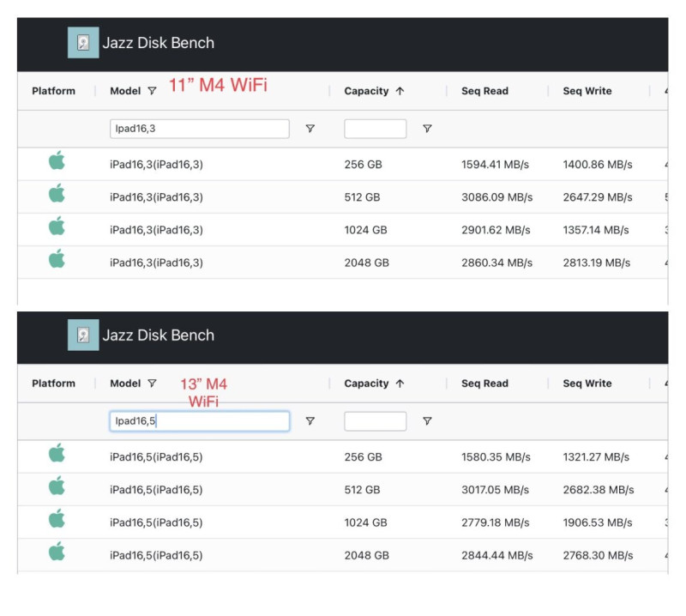Select the iPad16,3 model cell in the 512 GB row
The height and width of the screenshot is (616, 686).
(156, 197)
